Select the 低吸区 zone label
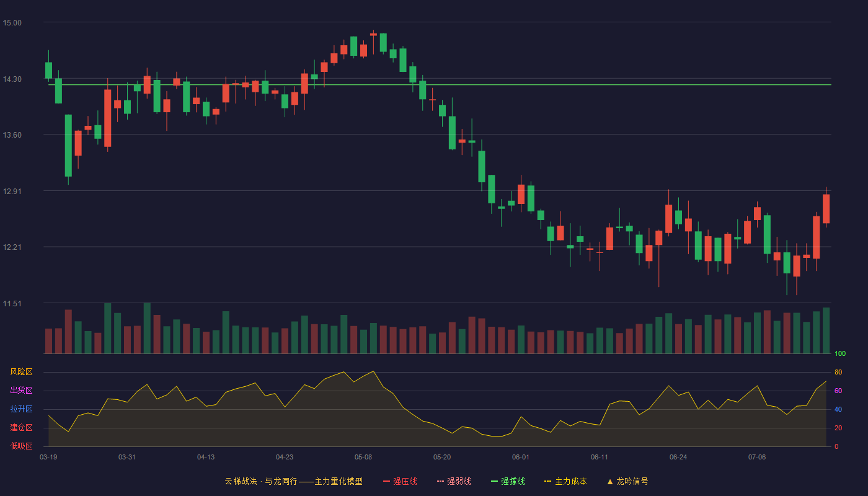The image size is (868, 496). tap(21, 446)
